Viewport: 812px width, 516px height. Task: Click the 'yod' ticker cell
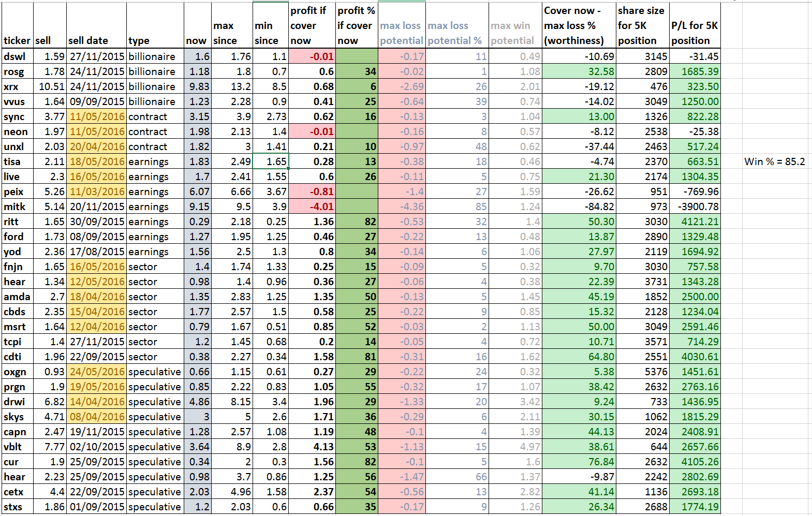[18, 252]
